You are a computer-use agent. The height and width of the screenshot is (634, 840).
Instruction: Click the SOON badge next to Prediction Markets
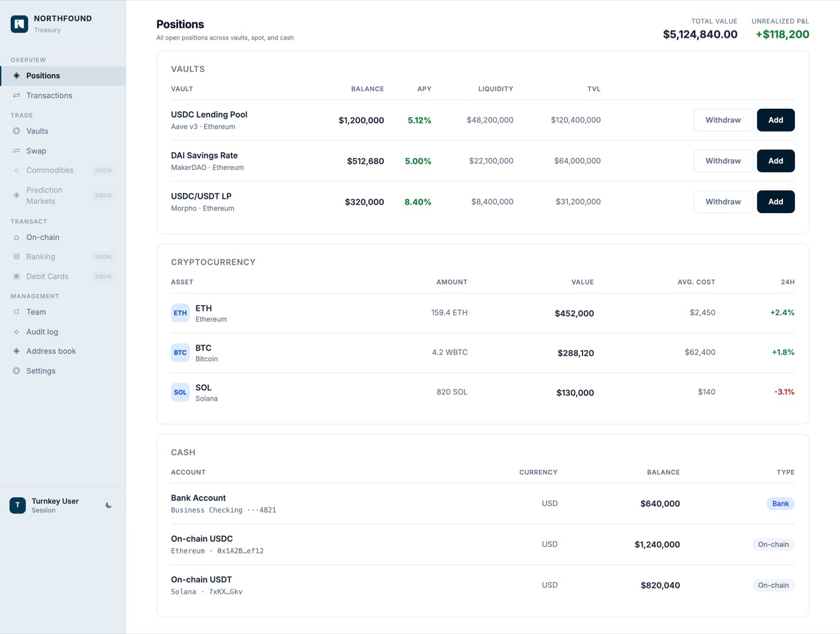pos(103,196)
